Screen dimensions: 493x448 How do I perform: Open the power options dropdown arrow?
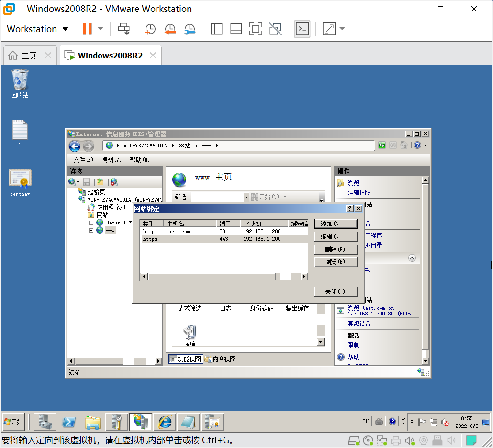point(101,29)
